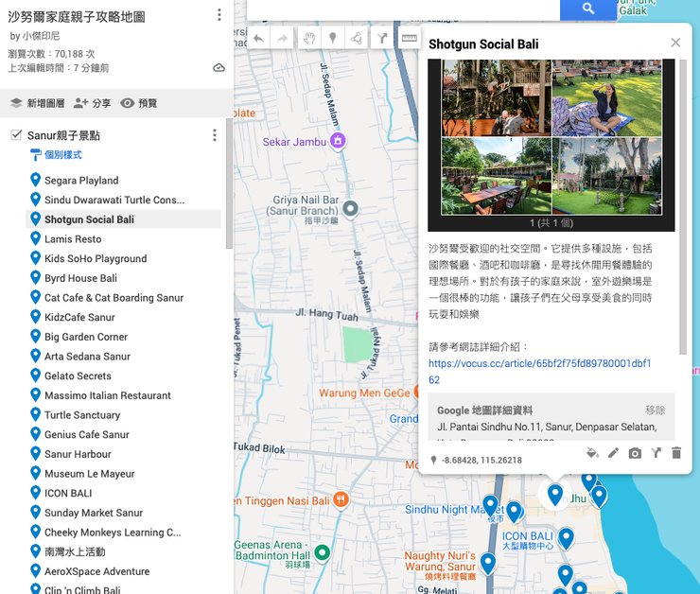Image resolution: width=700 pixels, height=594 pixels.
Task: Open the map title options menu (three dots)
Action: [219, 15]
